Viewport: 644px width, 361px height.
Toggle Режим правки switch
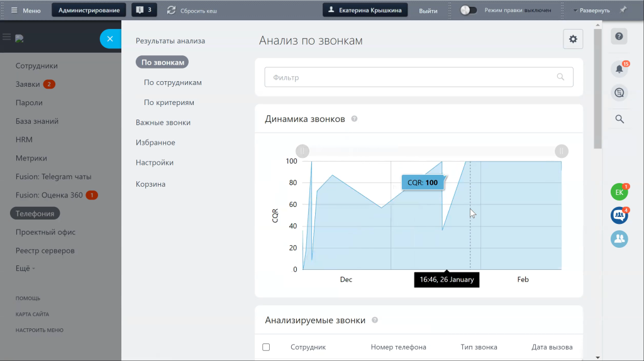468,10
